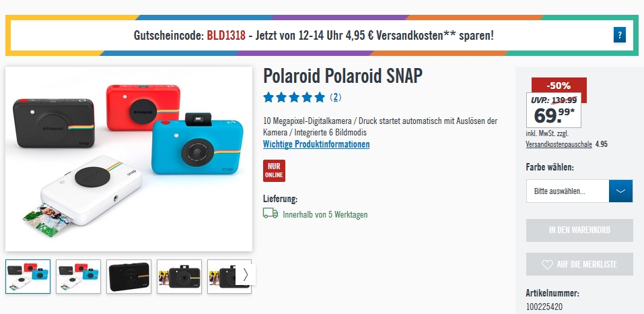Click the delivery truck icon
Viewport: 644px width, 314px height.
coord(271,214)
